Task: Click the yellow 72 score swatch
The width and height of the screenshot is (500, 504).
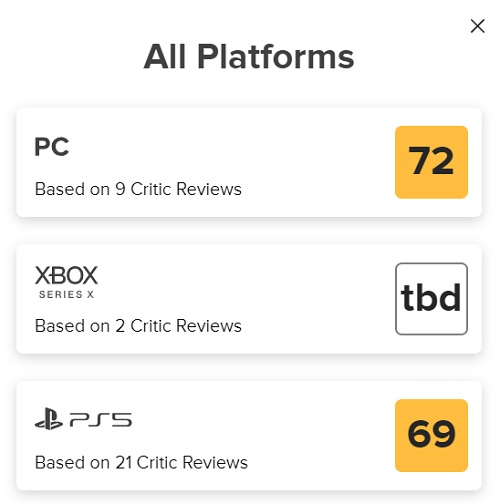Action: click(431, 162)
